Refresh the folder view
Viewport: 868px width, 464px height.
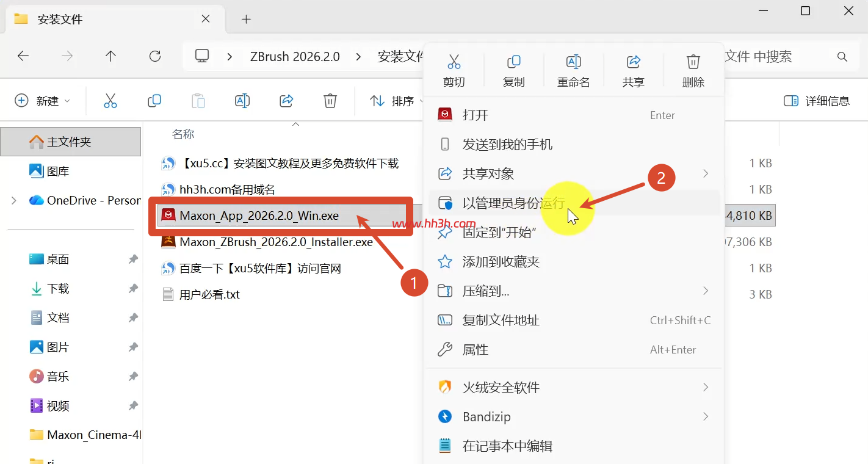pos(155,57)
